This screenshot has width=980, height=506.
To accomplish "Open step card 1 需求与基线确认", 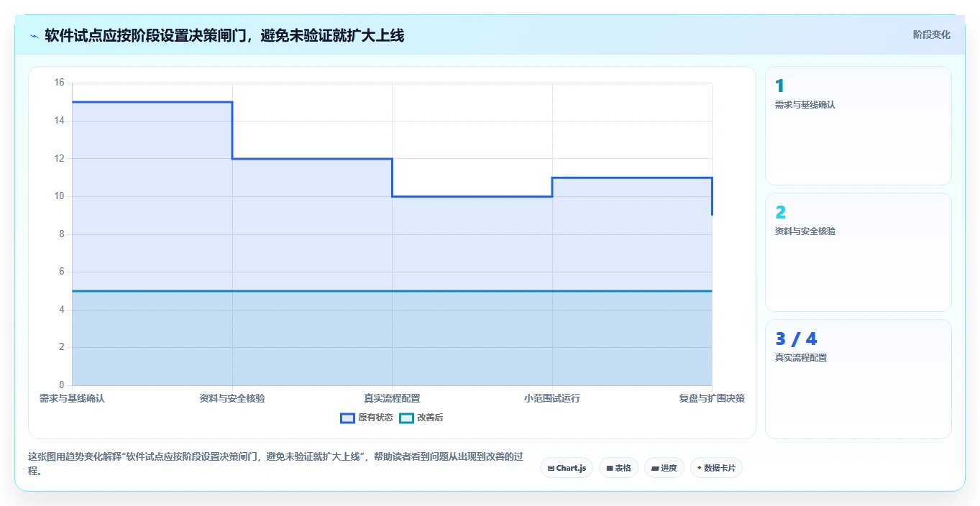I will coord(858,126).
